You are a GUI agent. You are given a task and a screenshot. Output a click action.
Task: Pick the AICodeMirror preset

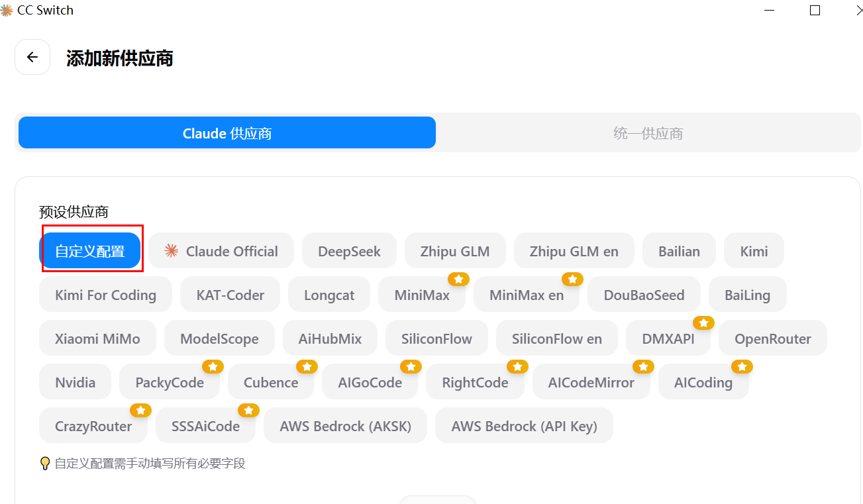click(591, 382)
